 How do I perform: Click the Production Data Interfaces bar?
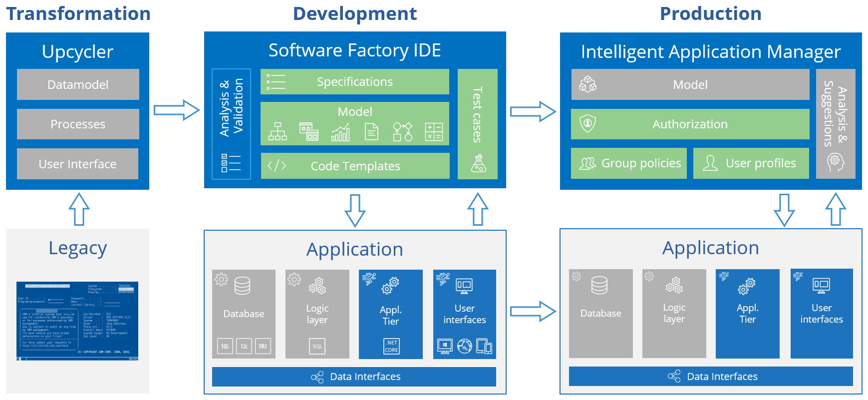click(x=711, y=377)
